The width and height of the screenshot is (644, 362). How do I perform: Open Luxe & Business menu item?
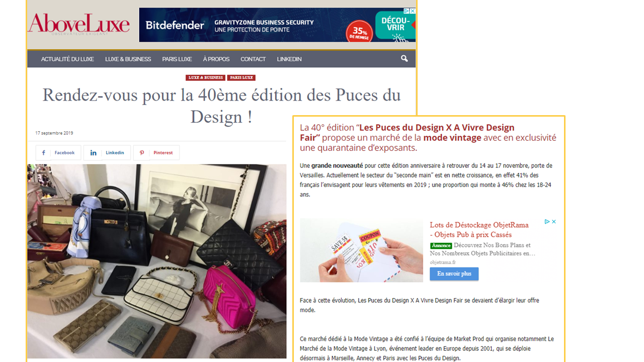click(128, 59)
